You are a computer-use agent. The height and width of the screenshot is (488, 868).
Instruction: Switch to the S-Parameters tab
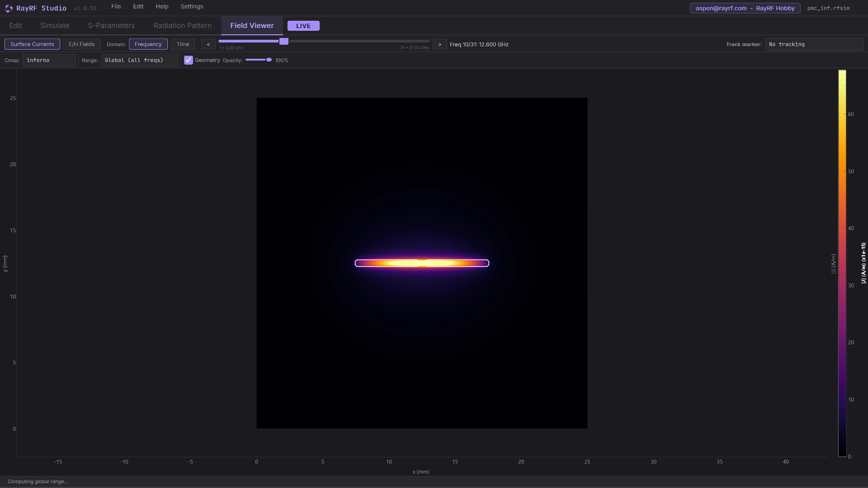(111, 26)
